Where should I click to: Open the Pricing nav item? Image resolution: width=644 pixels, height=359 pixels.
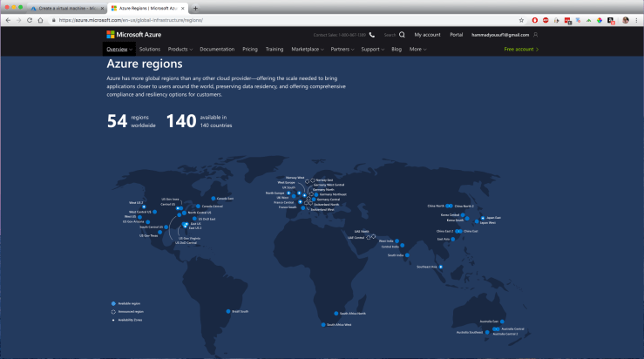point(250,50)
